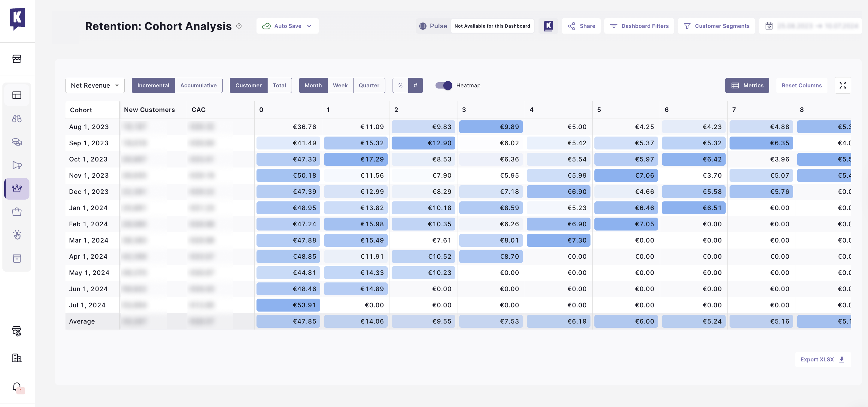Toggle the Heatmap switch

tap(443, 86)
